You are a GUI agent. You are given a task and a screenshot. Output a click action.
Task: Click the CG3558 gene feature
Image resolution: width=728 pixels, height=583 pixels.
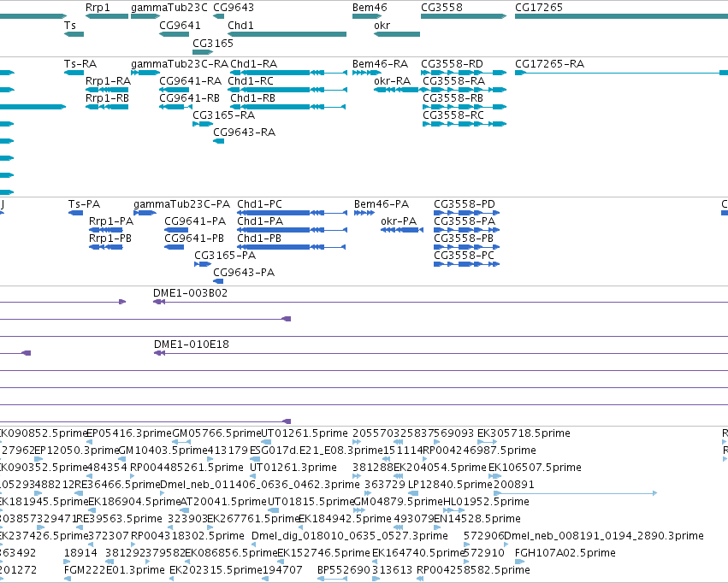(x=464, y=16)
